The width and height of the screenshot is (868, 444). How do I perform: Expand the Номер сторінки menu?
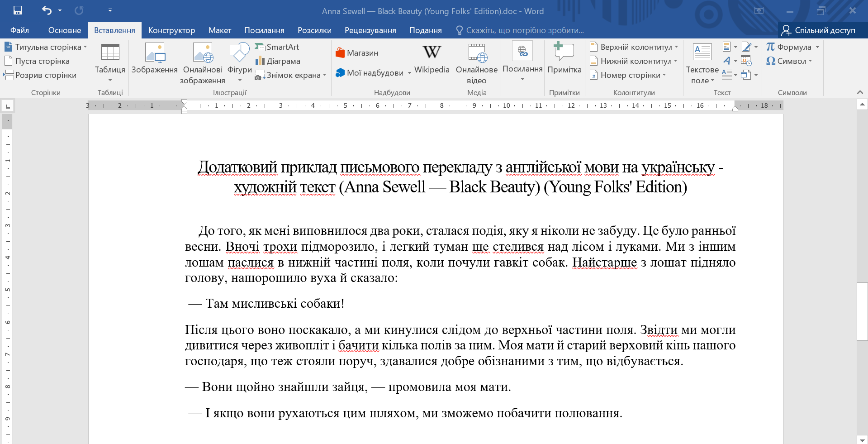664,75
